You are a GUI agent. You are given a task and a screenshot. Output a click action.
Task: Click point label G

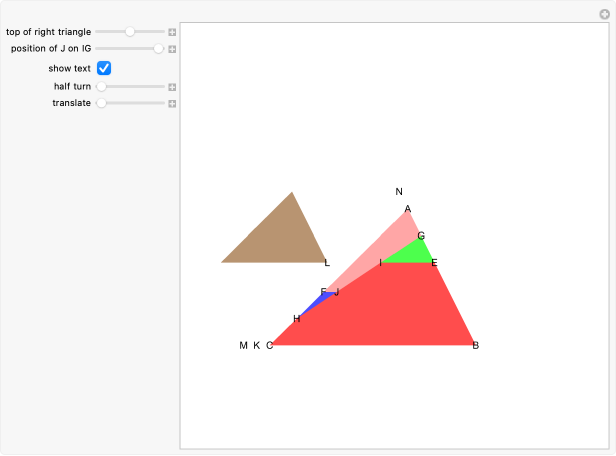click(421, 236)
